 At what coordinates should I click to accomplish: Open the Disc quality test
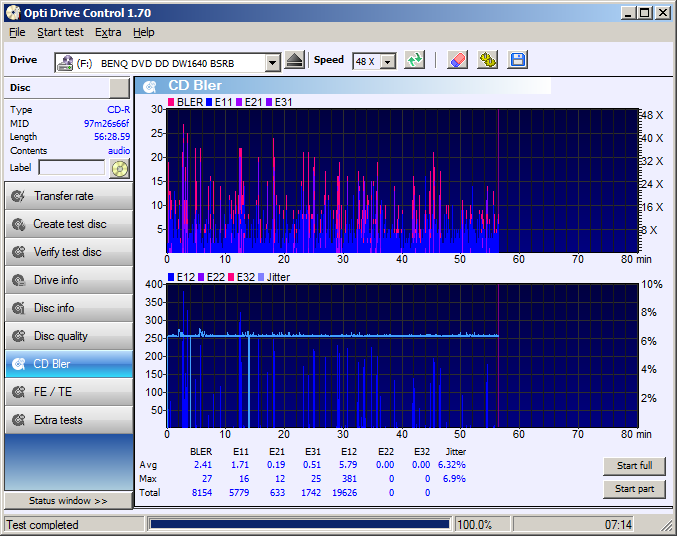click(x=69, y=336)
